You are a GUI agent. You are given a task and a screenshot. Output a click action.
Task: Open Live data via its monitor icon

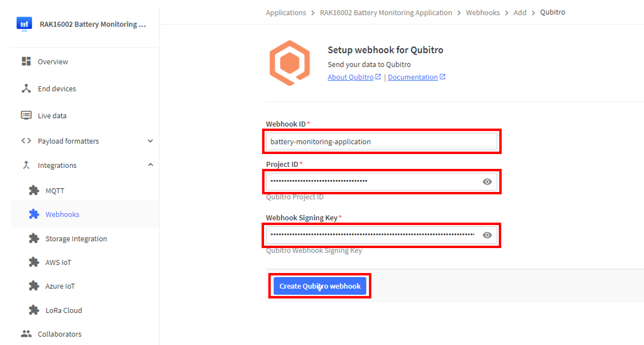pyautogui.click(x=26, y=115)
